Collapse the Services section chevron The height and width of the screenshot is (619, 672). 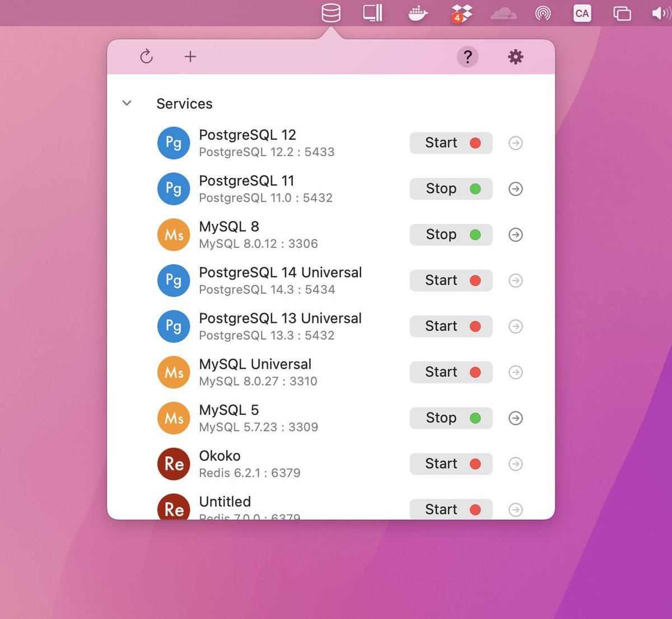tap(127, 104)
